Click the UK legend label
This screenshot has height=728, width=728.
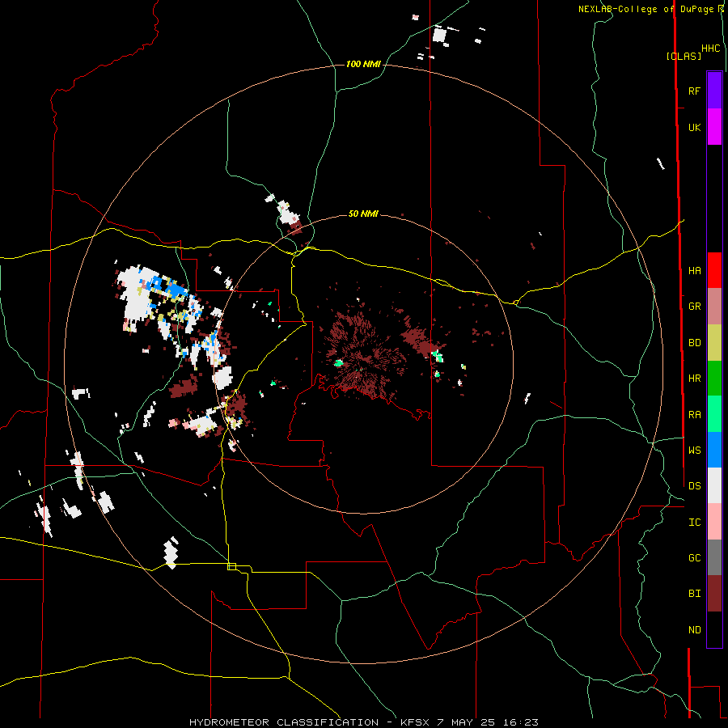pyautogui.click(x=694, y=128)
